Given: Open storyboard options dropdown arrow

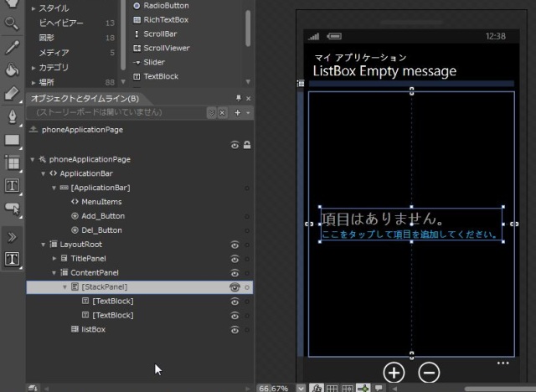Looking at the screenshot, I should pyautogui.click(x=248, y=113).
